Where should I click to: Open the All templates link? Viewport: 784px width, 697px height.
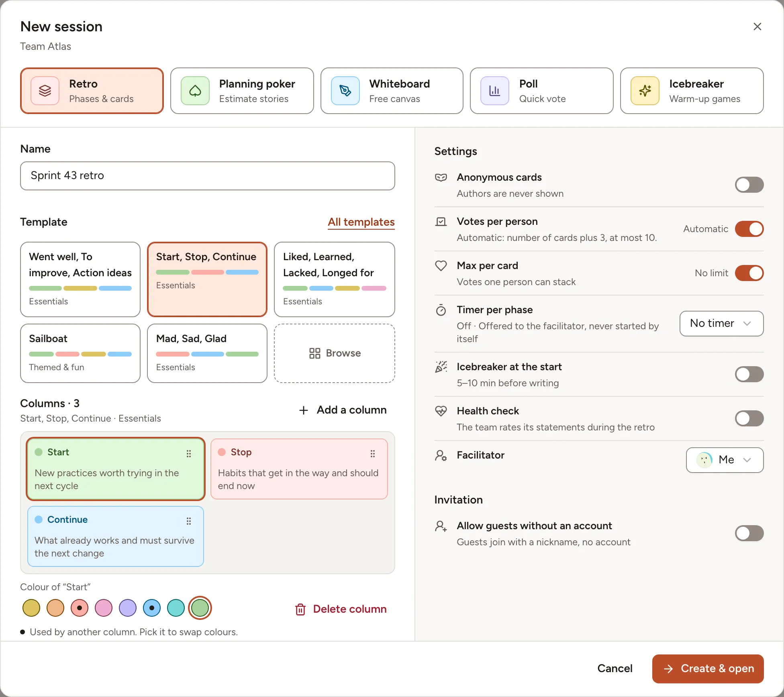[x=361, y=222]
